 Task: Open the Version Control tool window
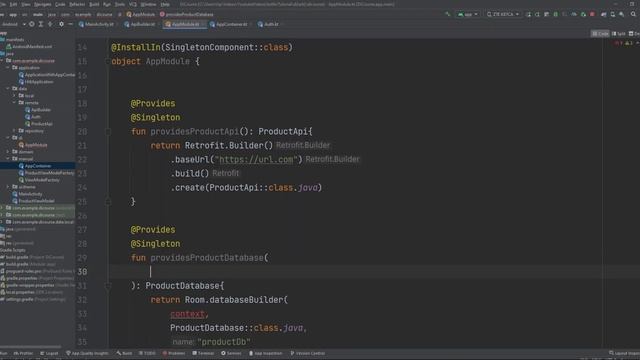[307, 353]
